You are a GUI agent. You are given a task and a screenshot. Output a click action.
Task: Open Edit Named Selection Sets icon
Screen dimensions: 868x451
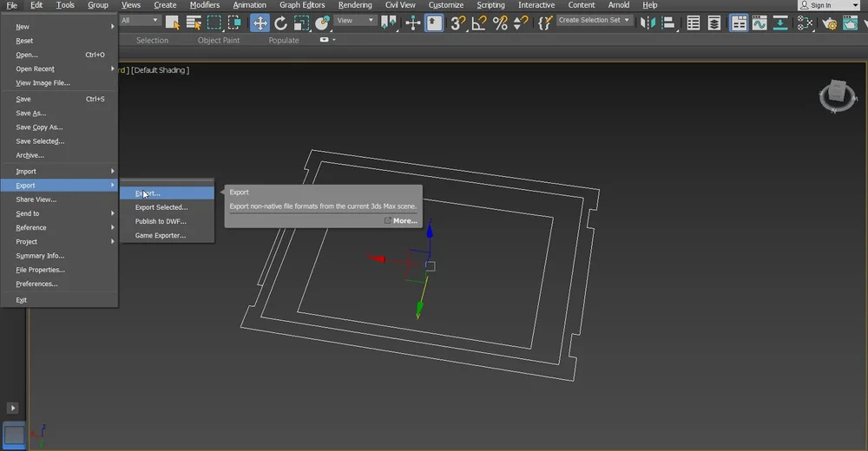(545, 23)
